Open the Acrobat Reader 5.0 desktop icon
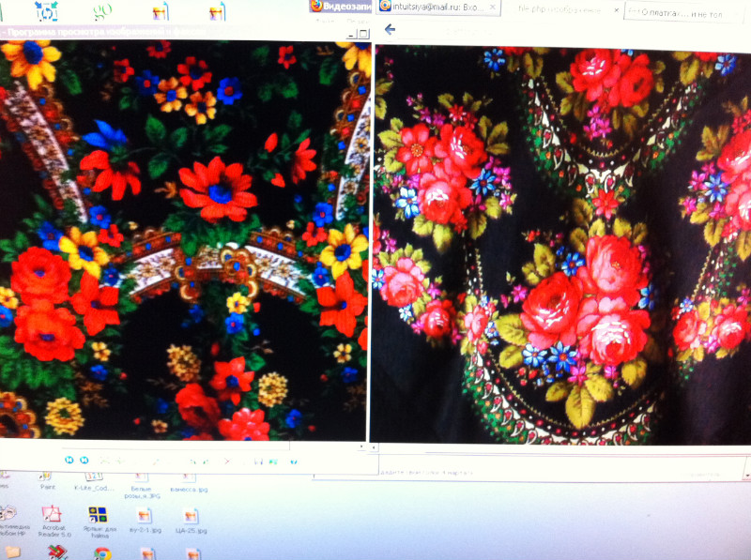The width and height of the screenshot is (751, 560). pyautogui.click(x=53, y=517)
